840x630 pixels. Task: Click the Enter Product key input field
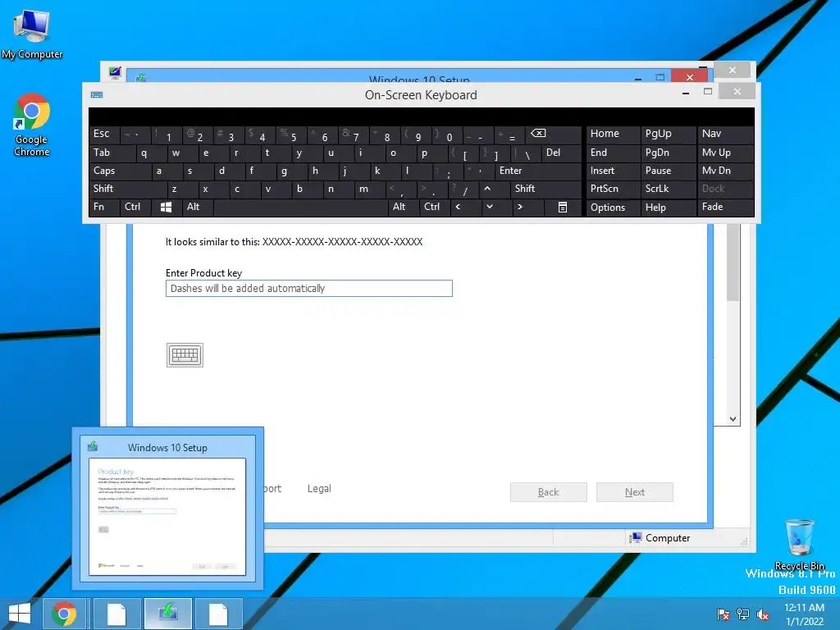click(309, 288)
